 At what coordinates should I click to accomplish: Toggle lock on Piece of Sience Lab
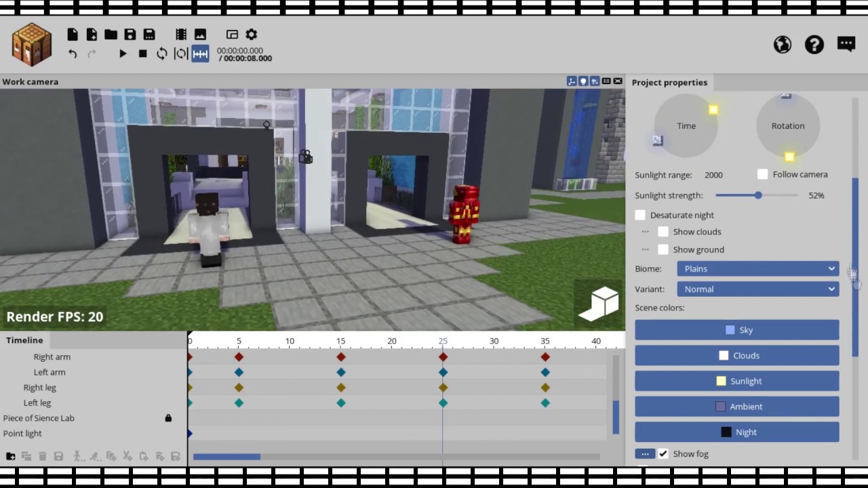click(x=168, y=418)
